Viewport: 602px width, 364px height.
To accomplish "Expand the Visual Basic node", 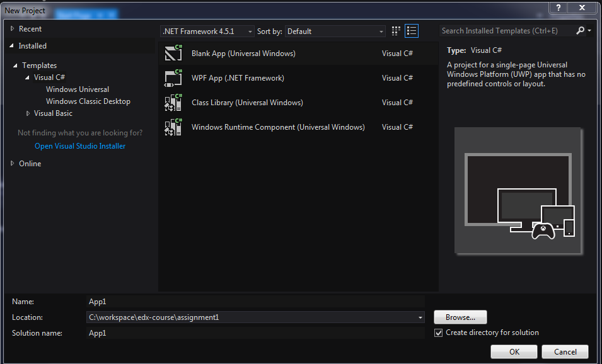I will pos(28,113).
